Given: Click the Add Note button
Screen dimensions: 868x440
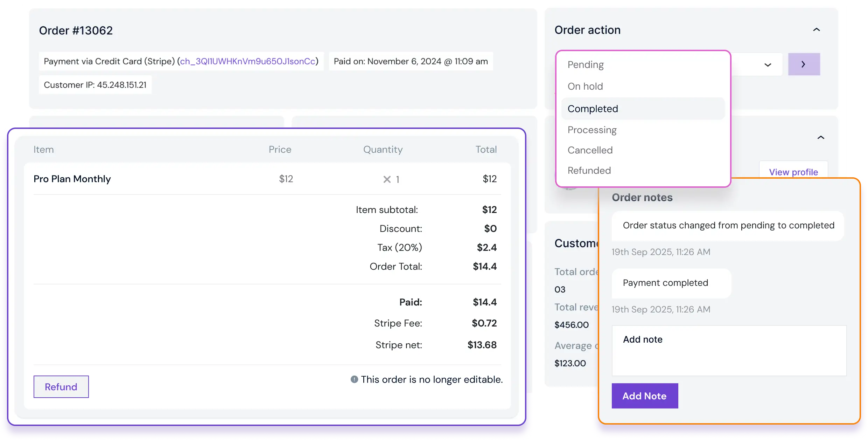Looking at the screenshot, I should 644,396.
